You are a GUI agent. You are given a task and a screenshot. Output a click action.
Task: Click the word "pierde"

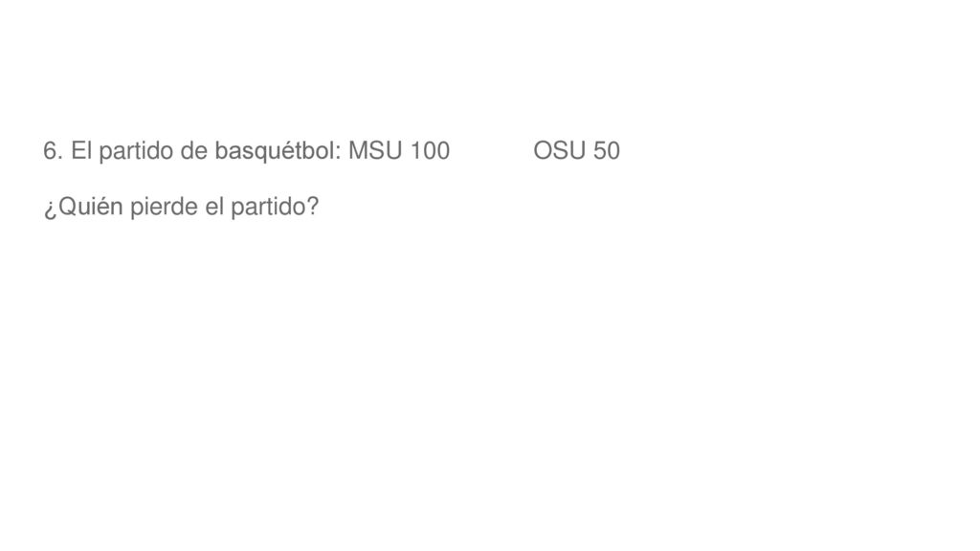pos(164,207)
